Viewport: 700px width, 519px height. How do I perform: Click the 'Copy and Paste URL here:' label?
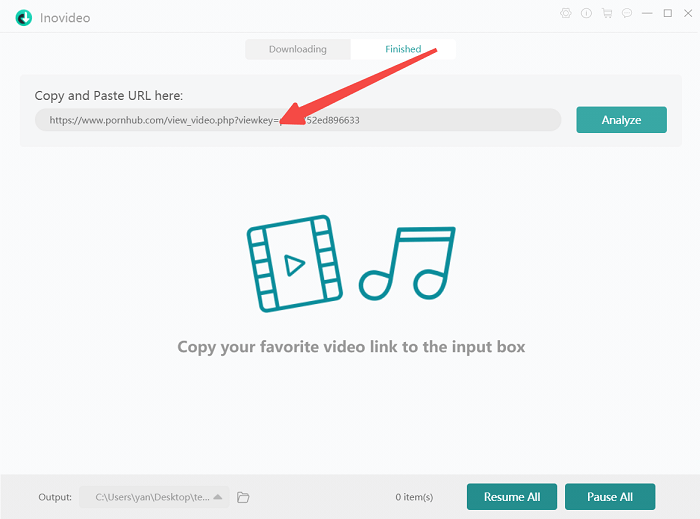coord(109,96)
